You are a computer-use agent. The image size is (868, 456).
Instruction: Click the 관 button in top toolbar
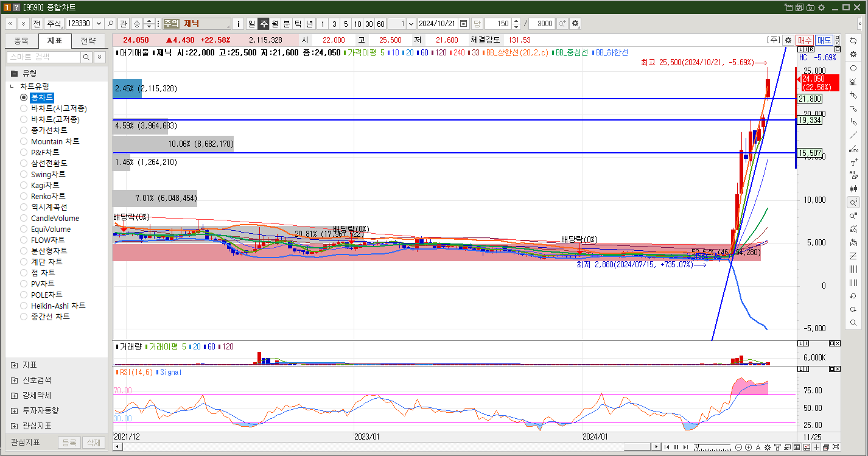(x=124, y=24)
